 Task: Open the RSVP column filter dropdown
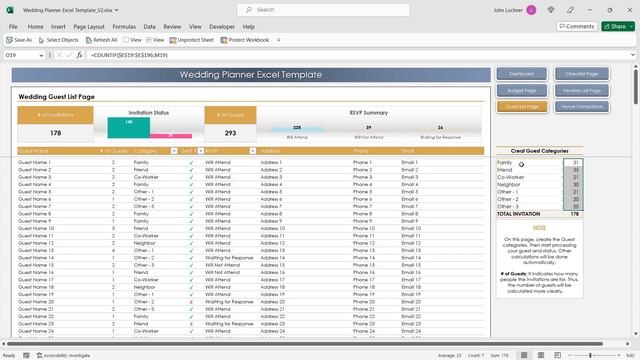[x=253, y=151]
